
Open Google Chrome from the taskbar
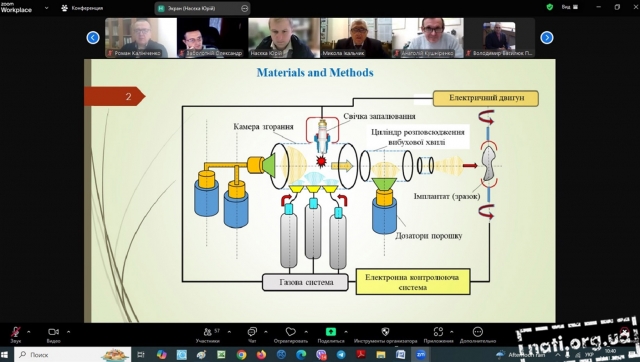pyautogui.click(x=241, y=355)
